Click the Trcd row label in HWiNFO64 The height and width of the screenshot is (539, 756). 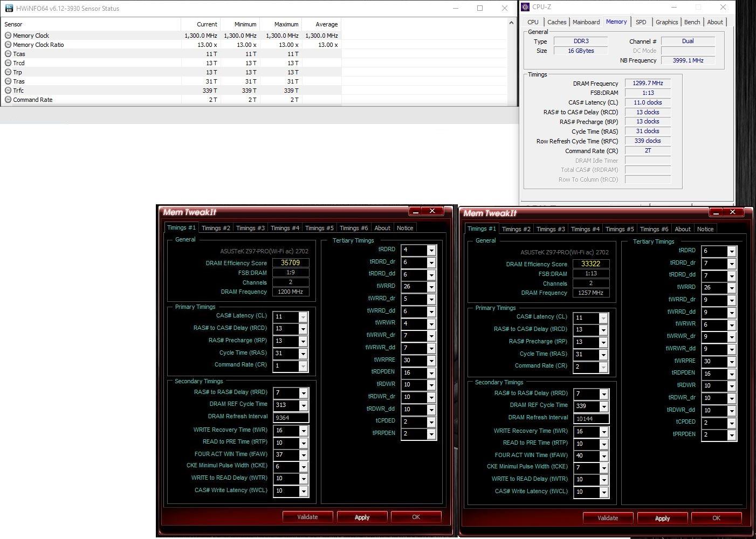click(x=19, y=63)
